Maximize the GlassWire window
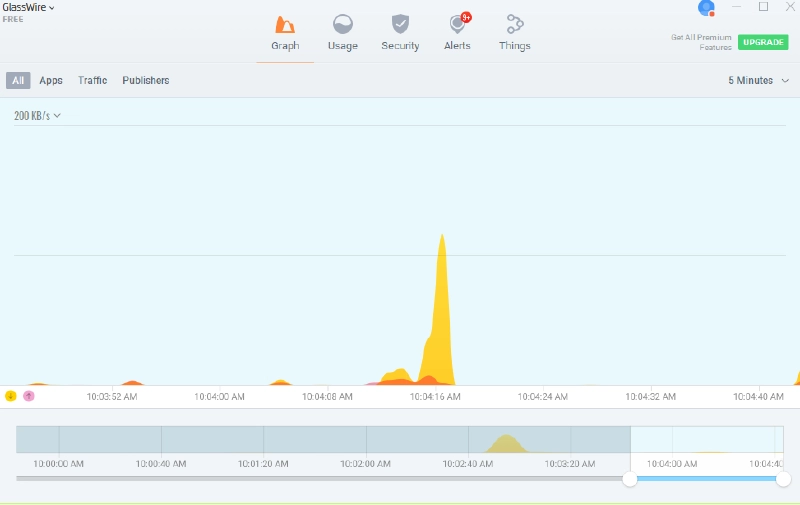Image resolution: width=800 pixels, height=505 pixels. pos(763,7)
